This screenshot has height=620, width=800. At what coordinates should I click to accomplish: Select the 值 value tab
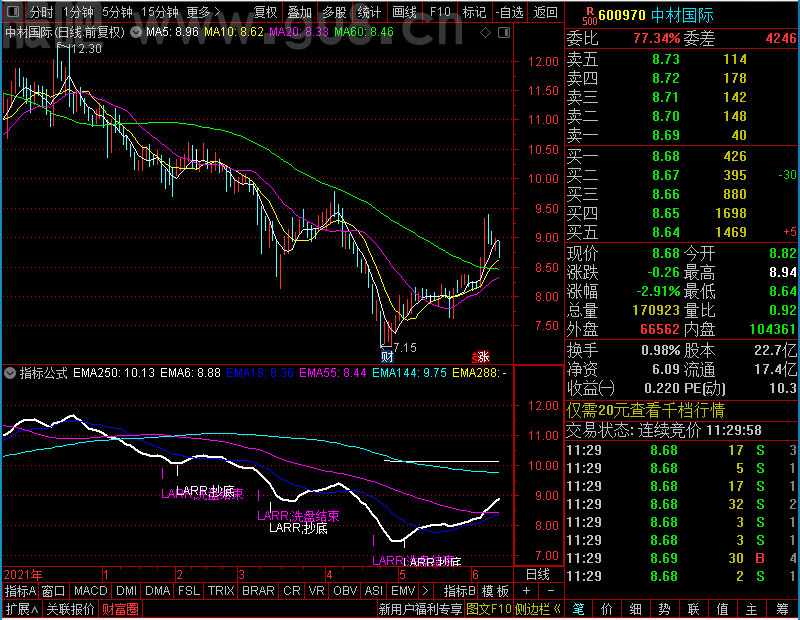click(x=722, y=609)
